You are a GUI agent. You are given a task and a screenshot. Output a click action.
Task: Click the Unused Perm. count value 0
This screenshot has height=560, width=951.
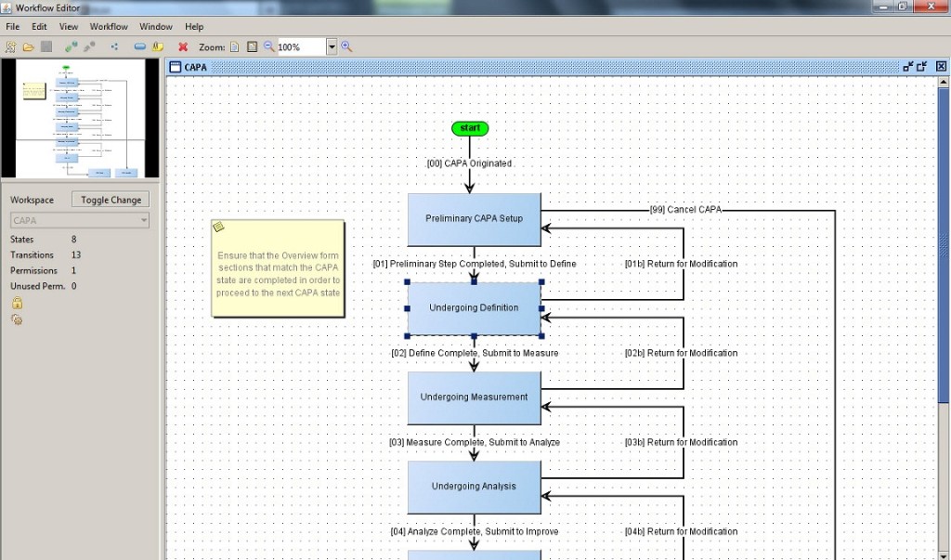[74, 286]
